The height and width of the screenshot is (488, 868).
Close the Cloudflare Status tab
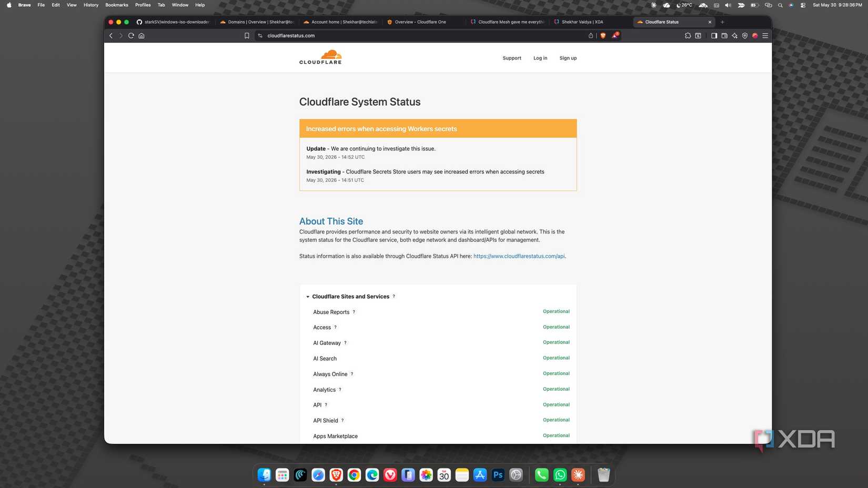(x=710, y=22)
